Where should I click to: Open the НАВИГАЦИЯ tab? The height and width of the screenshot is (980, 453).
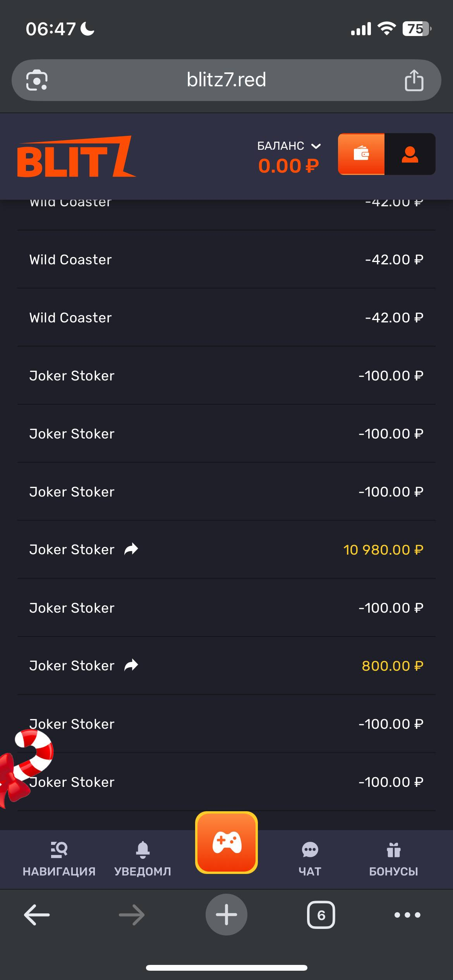pyautogui.click(x=59, y=859)
